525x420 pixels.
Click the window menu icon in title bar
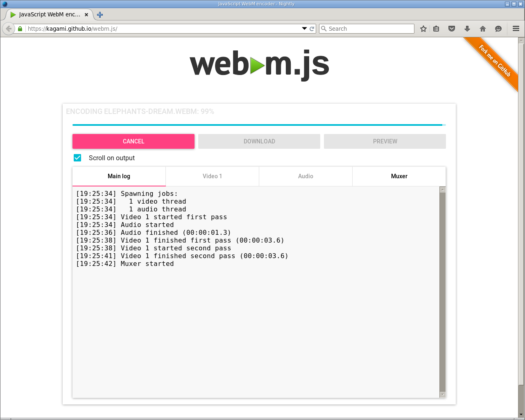point(5,4)
